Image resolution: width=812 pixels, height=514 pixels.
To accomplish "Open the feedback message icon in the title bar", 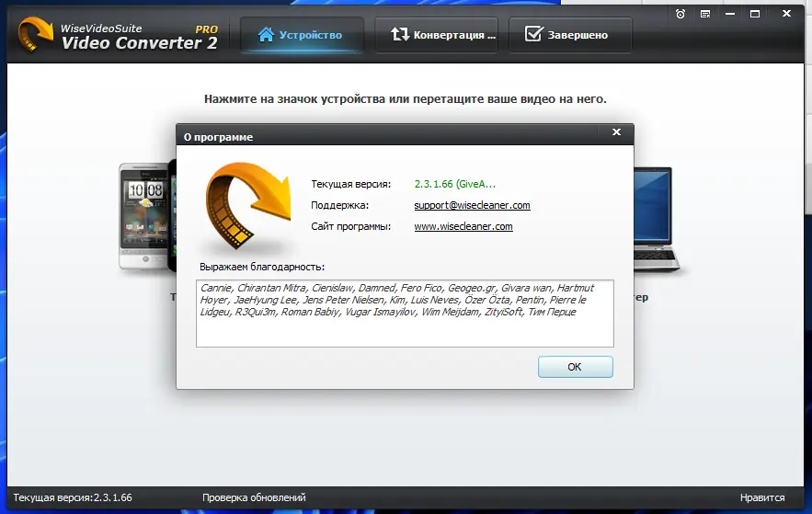I will coord(705,14).
